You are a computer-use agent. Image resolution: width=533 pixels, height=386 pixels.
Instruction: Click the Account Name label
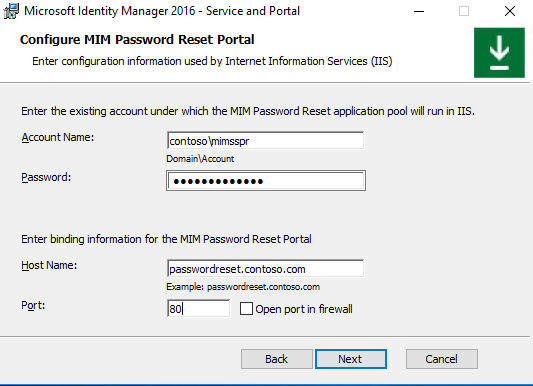point(58,137)
